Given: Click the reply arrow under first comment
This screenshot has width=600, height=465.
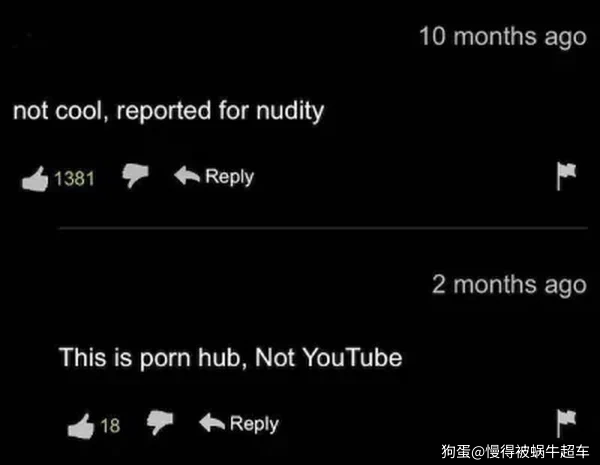Looking at the screenshot, I should click(x=187, y=175).
